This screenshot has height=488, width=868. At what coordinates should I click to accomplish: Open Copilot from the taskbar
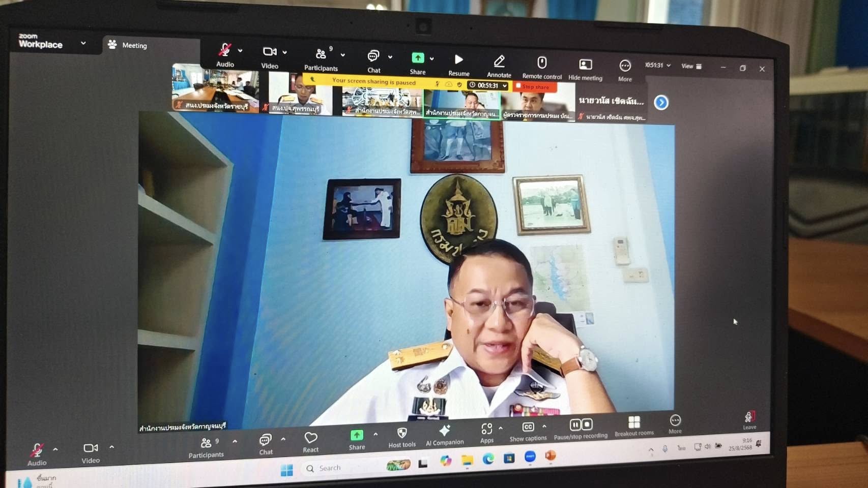(446, 461)
